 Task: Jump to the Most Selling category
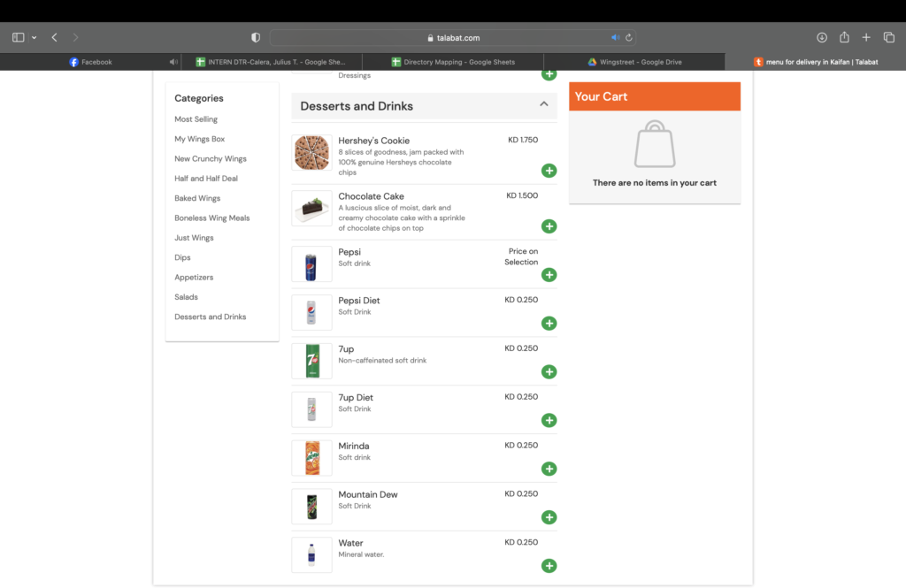pos(196,119)
